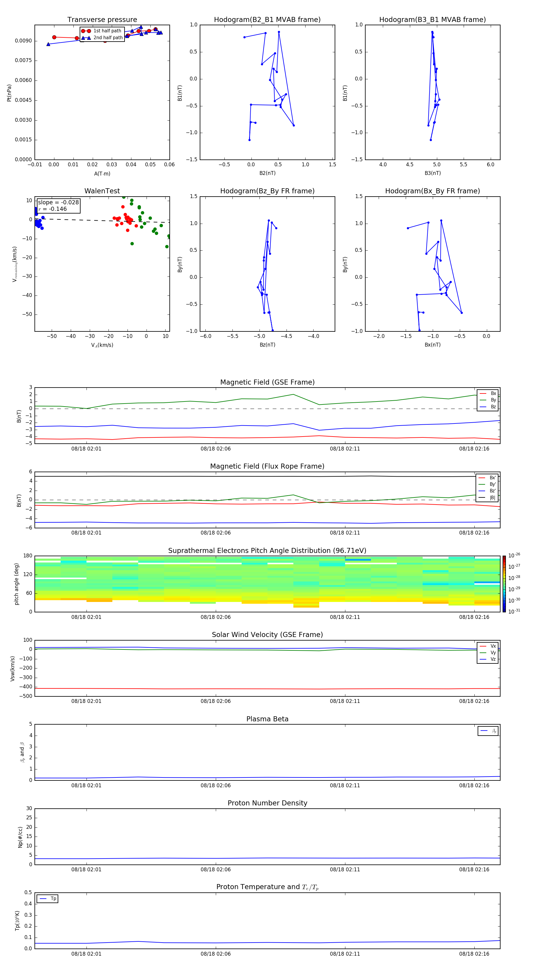Image resolution: width=535 pixels, height=980 pixels.
Task: Click the "pitch angle (deg)" axis label
Action: pos(16,584)
